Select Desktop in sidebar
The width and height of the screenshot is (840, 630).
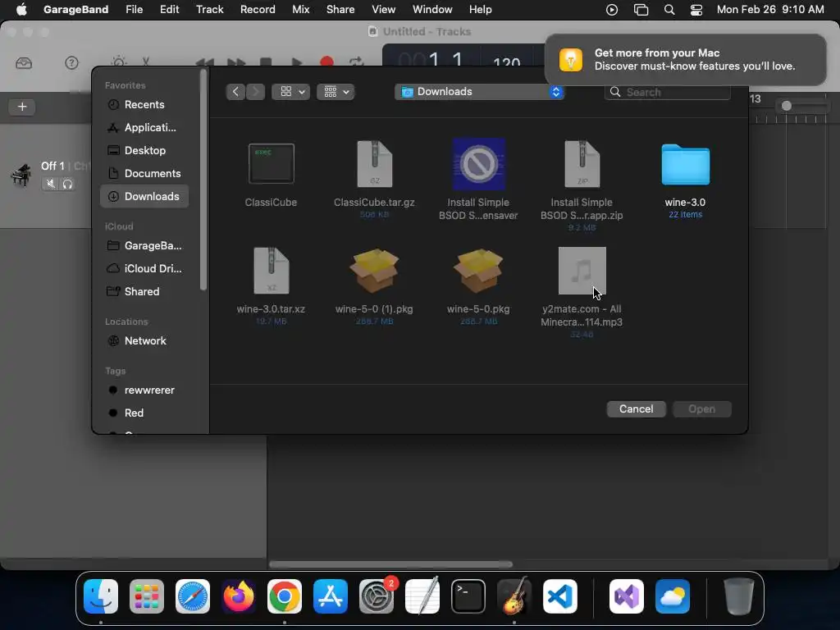(144, 151)
